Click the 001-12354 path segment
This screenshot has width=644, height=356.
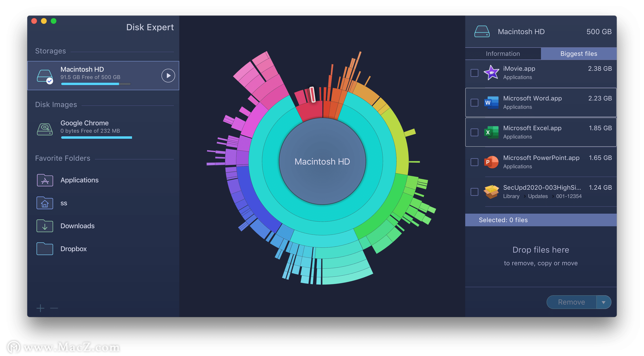(569, 196)
